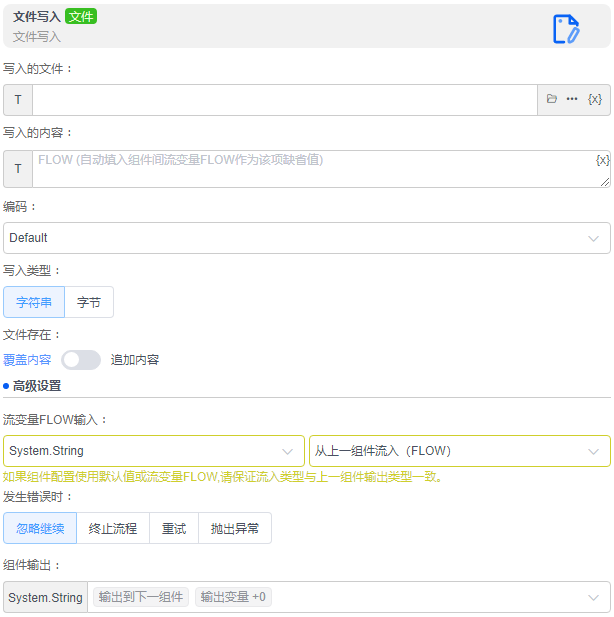Insert variable in write content field

(x=602, y=160)
